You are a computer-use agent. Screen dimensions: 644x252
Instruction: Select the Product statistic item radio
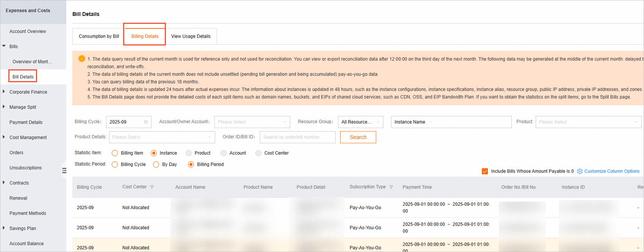pos(189,153)
